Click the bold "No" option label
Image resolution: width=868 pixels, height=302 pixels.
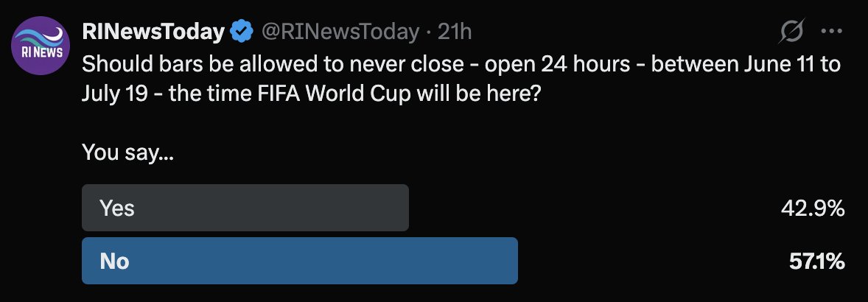pos(114,261)
